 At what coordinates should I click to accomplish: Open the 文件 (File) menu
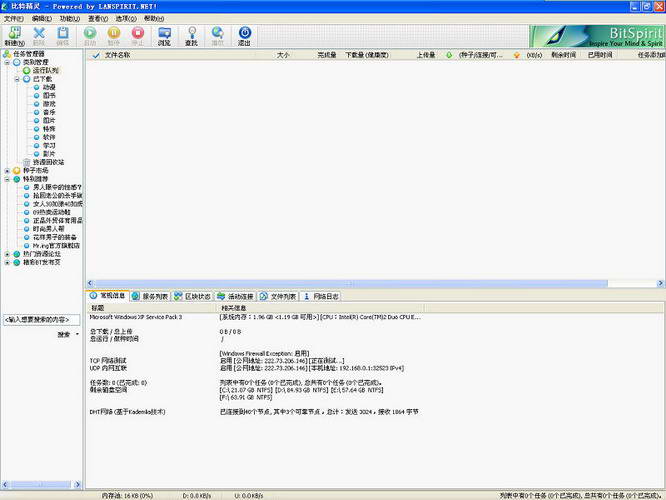13,18
